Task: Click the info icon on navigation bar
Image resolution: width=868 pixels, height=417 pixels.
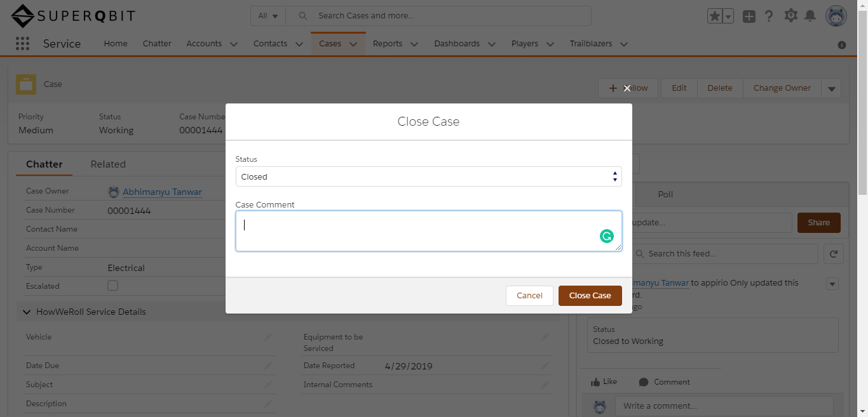Action: [x=842, y=45]
